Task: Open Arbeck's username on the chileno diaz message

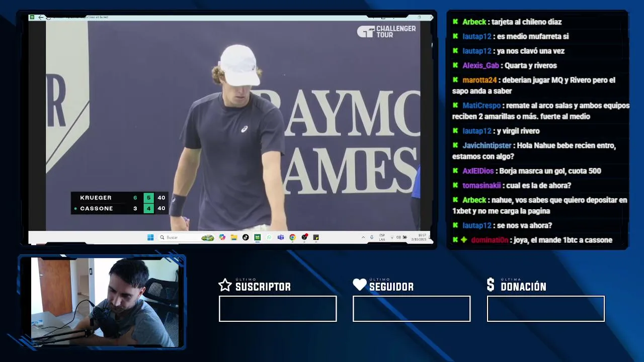Action: (474, 22)
